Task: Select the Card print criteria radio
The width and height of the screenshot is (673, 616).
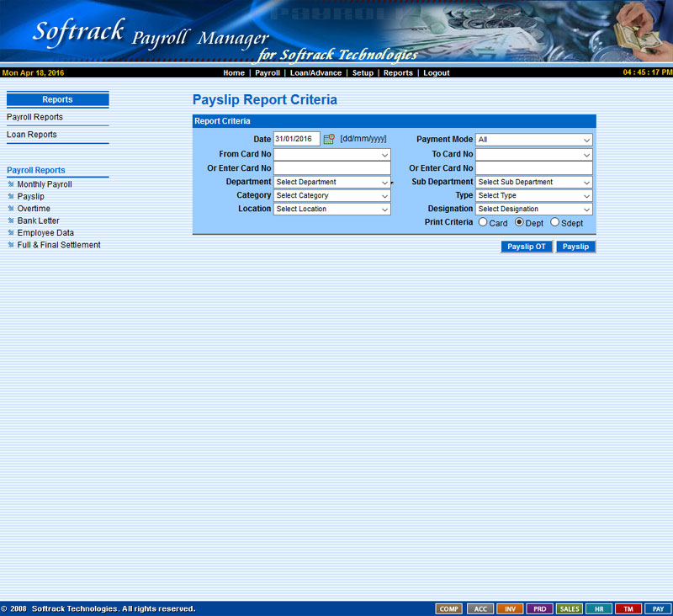Action: (483, 223)
